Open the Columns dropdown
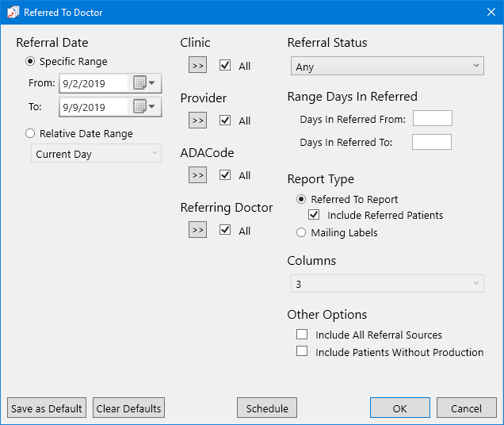 coord(385,284)
